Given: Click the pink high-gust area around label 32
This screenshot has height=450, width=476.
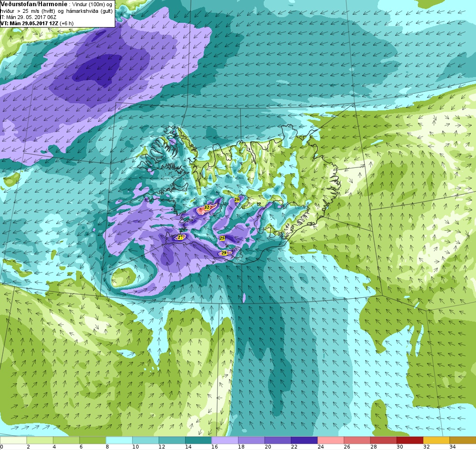Looking at the screenshot, I should tap(201, 210).
